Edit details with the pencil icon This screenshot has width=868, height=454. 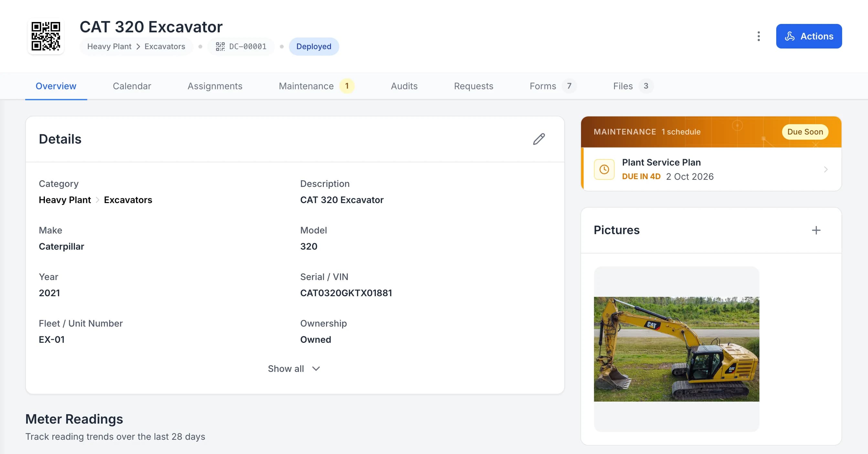539,139
